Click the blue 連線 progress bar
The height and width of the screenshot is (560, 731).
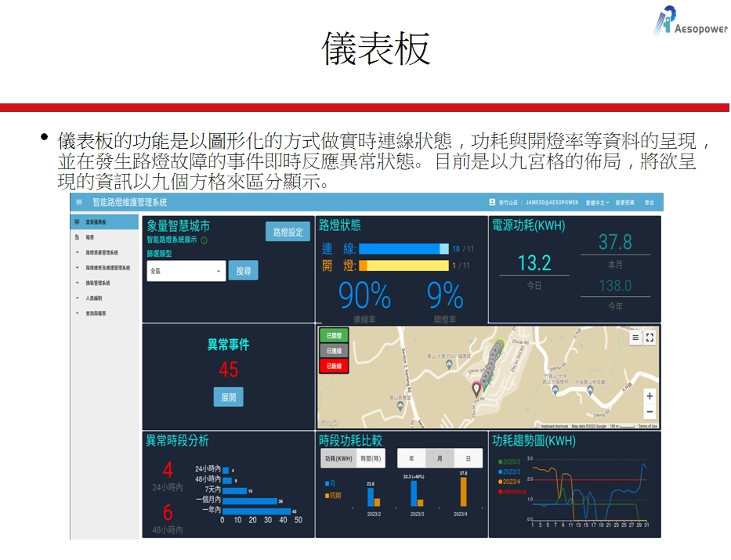[x=403, y=249]
